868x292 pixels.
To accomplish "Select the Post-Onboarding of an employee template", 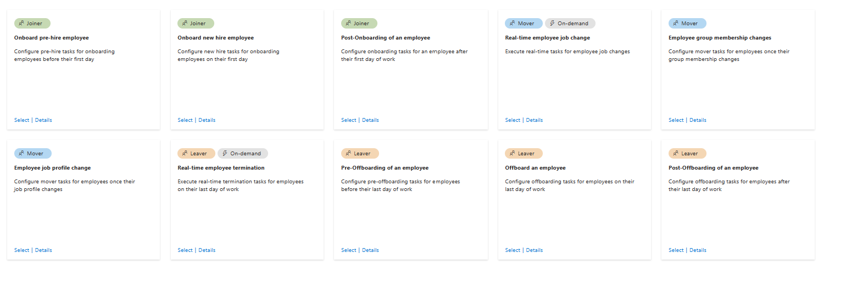I will click(x=348, y=120).
